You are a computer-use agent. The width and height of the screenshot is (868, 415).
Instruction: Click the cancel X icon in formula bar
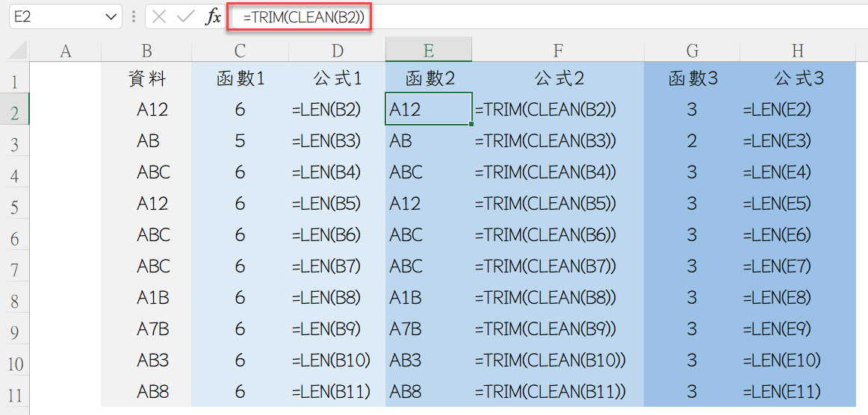(x=159, y=16)
